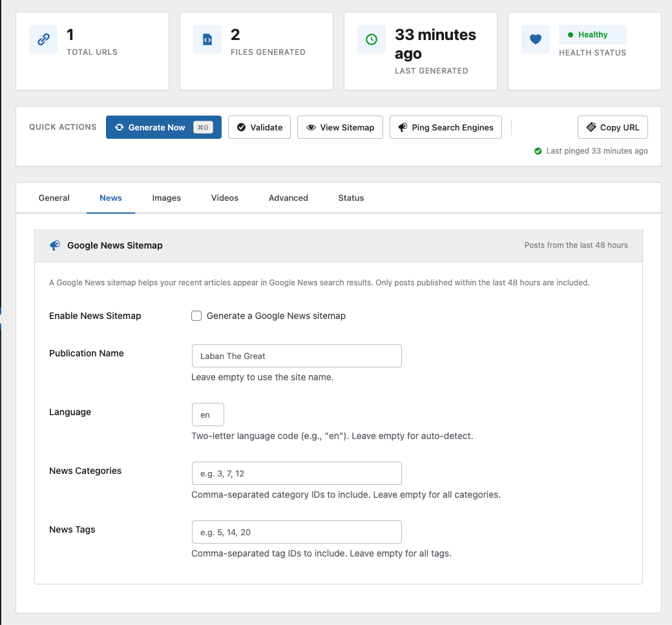This screenshot has width=672, height=625.
Task: Open the Images tab
Action: click(x=166, y=198)
